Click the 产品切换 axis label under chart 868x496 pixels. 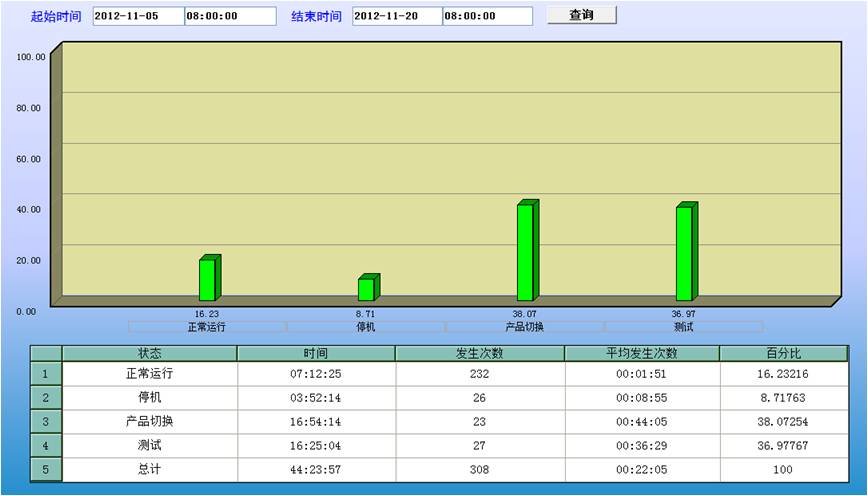click(525, 327)
